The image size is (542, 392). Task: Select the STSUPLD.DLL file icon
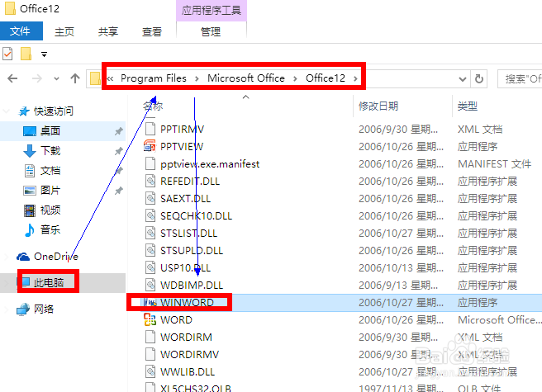pyautogui.click(x=150, y=250)
